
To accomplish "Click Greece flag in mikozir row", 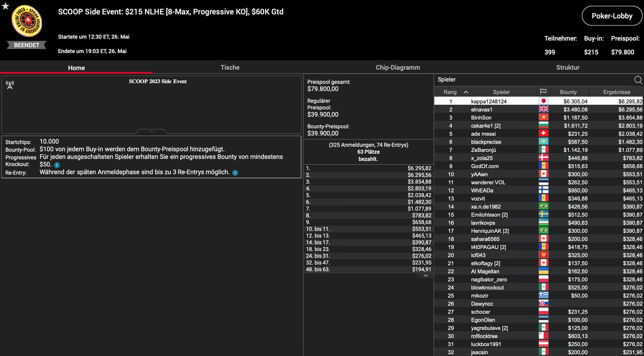I will [x=543, y=295].
